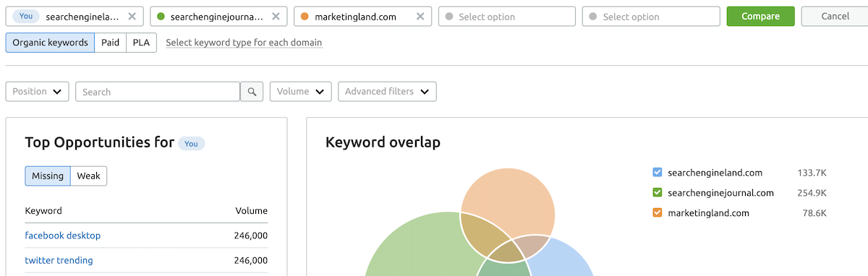
Task: Open the 'twitter trending' keyword link
Action: click(x=59, y=260)
